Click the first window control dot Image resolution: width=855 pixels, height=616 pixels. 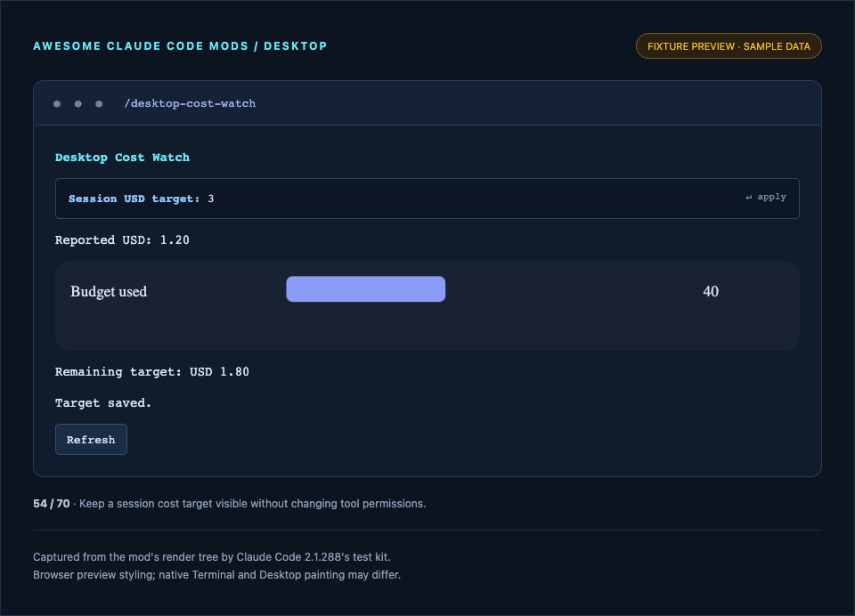57,104
